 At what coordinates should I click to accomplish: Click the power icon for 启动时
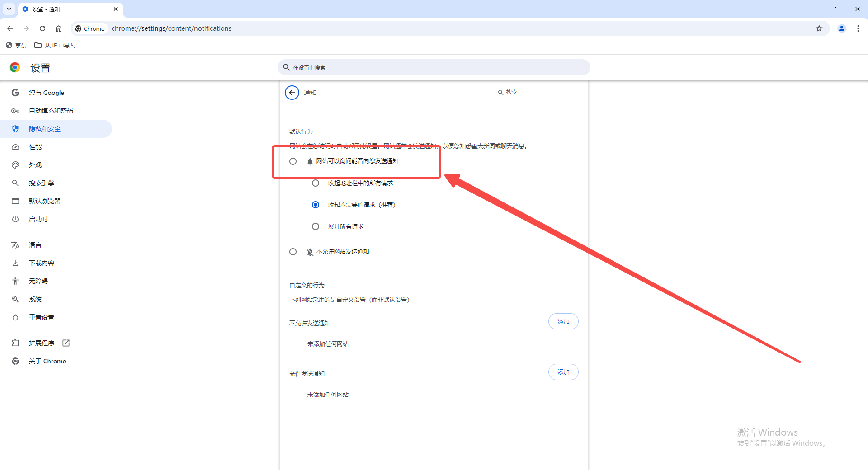(x=15, y=219)
